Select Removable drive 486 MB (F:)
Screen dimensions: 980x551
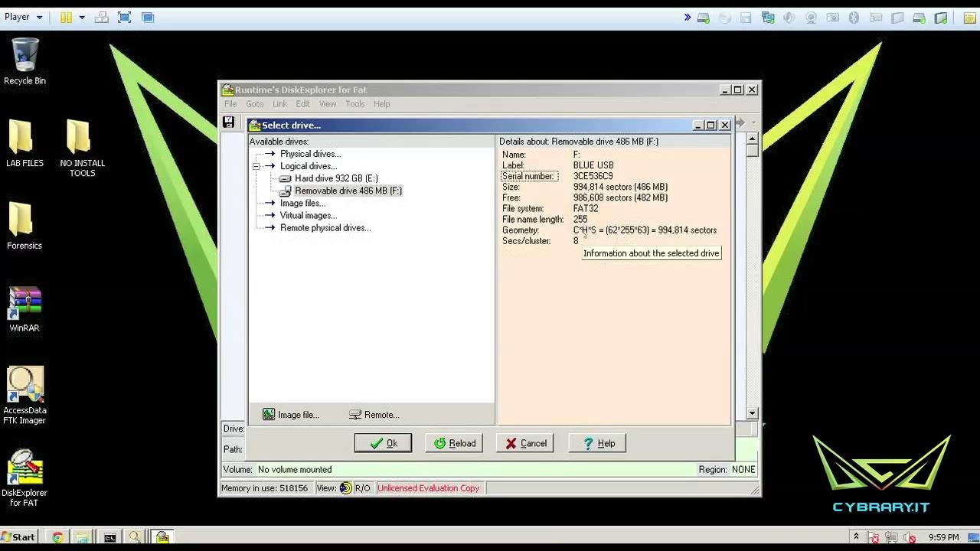(x=348, y=191)
